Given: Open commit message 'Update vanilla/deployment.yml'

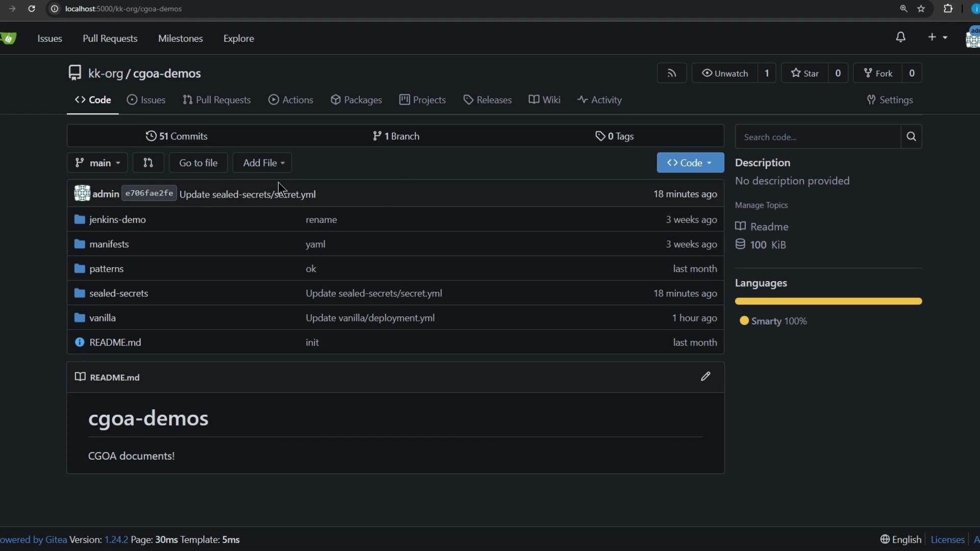Looking at the screenshot, I should tap(370, 318).
